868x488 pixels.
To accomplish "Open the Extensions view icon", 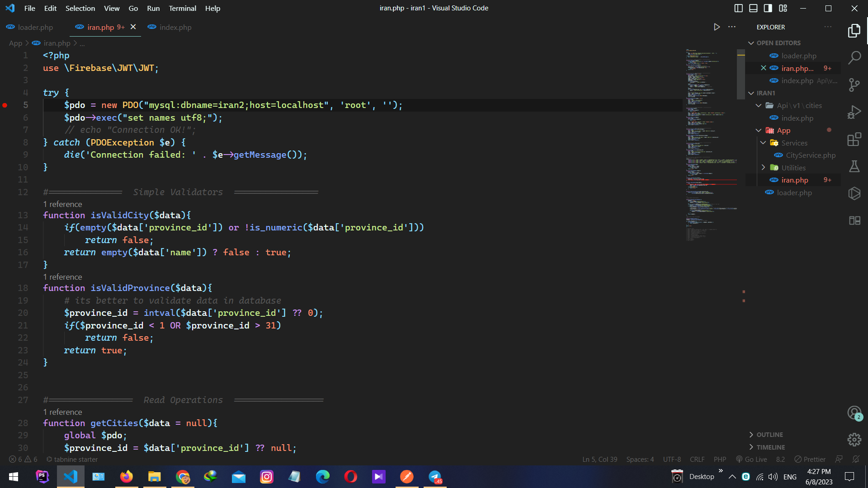I will (854, 139).
